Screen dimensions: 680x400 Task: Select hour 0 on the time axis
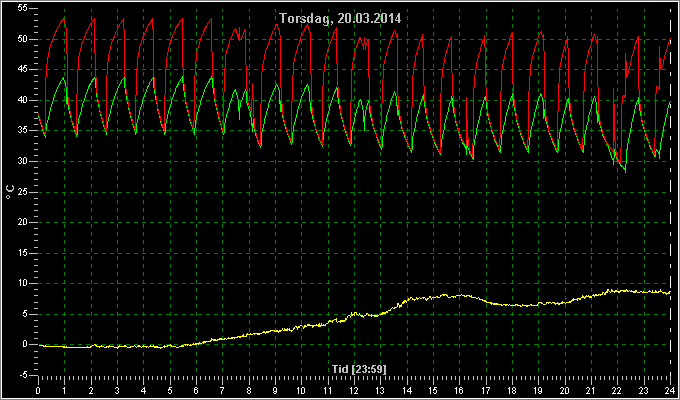38,389
